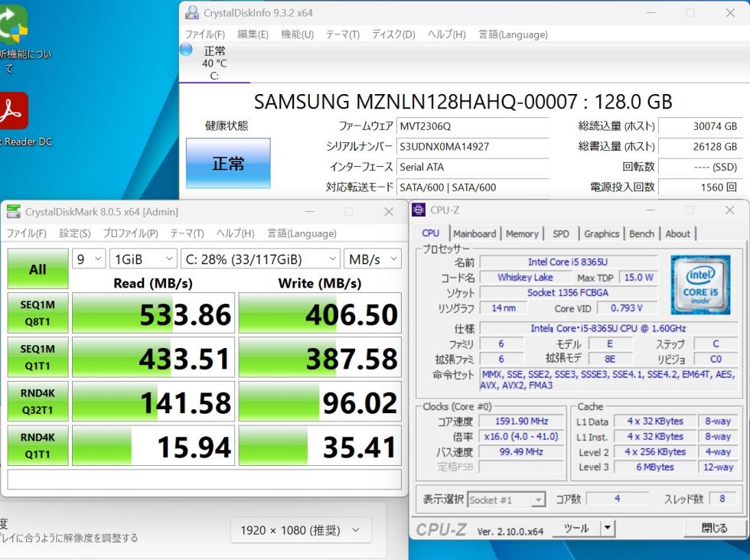Open the Adobe Reader DC desktop icon
750x560 pixels.
point(14,110)
